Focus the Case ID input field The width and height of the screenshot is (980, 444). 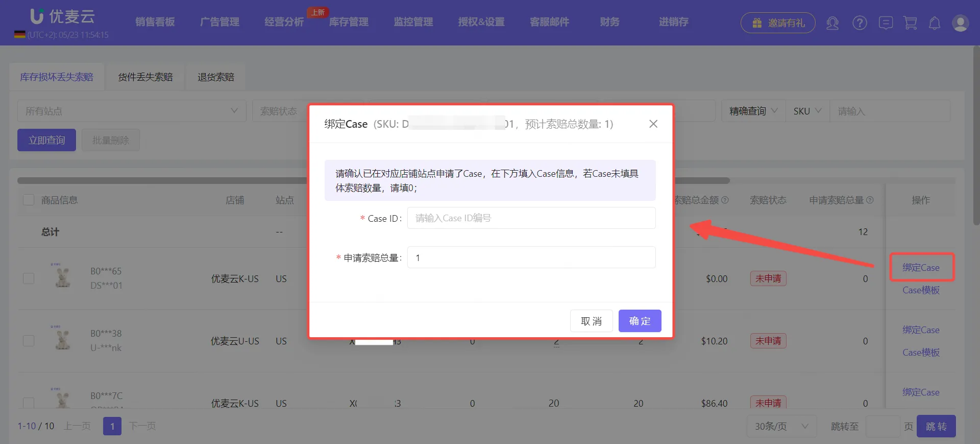[x=531, y=218]
